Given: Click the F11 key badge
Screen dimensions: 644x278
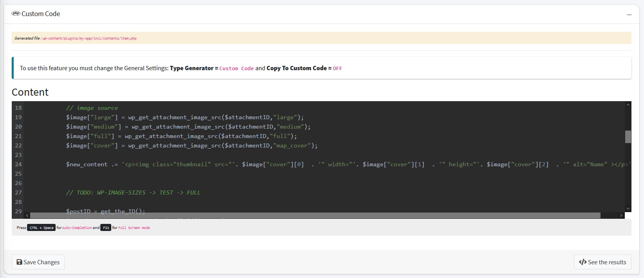Looking at the screenshot, I should tap(106, 227).
